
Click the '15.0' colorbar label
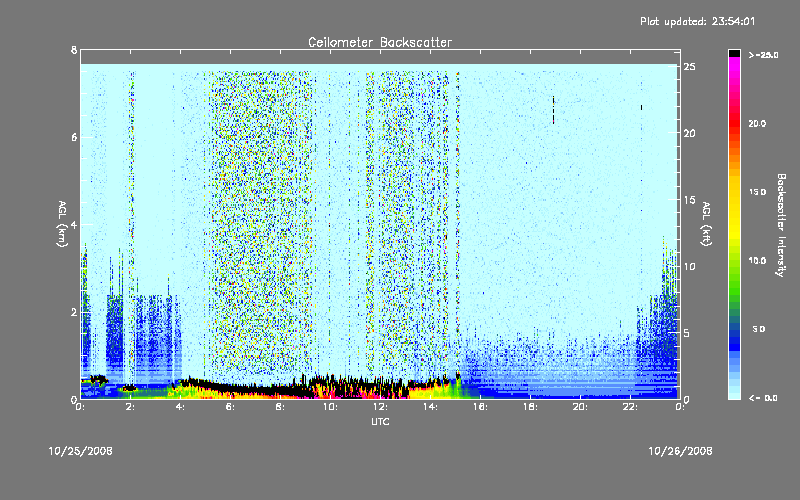(758, 192)
